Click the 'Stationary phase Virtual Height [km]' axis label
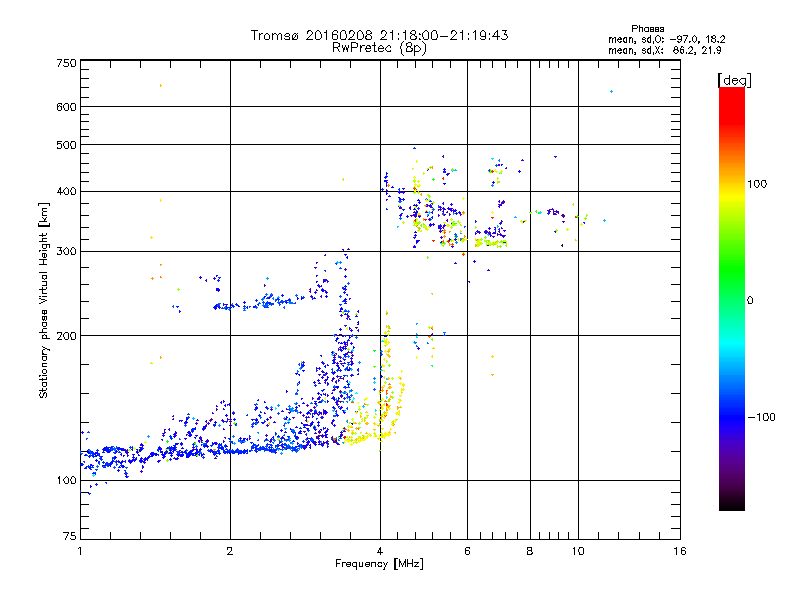This screenshot has height=600, width=800. [44, 300]
